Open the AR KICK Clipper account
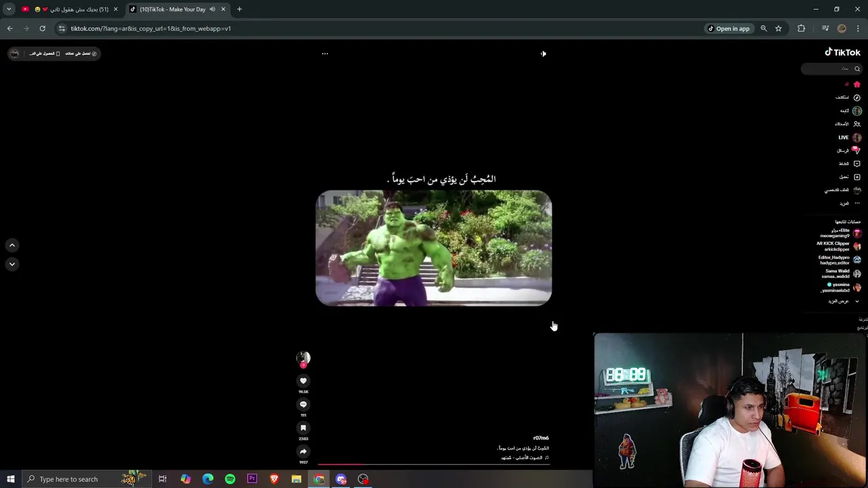Image resolution: width=868 pixels, height=488 pixels. point(838,247)
